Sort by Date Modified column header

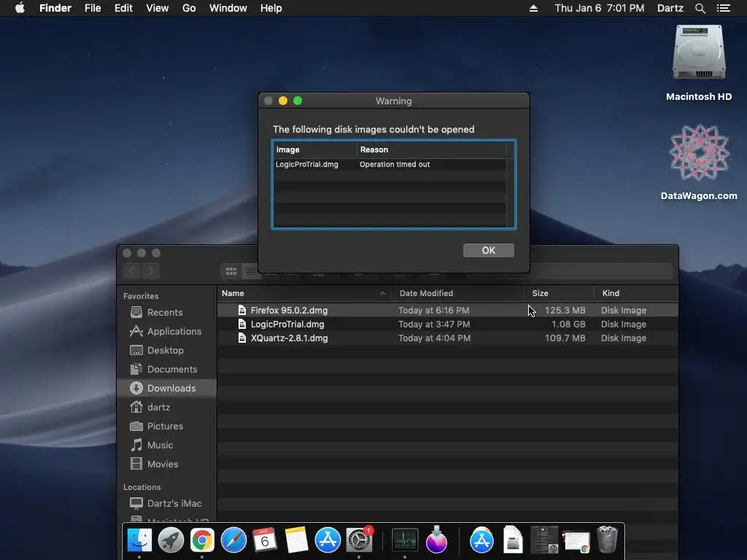(457, 293)
